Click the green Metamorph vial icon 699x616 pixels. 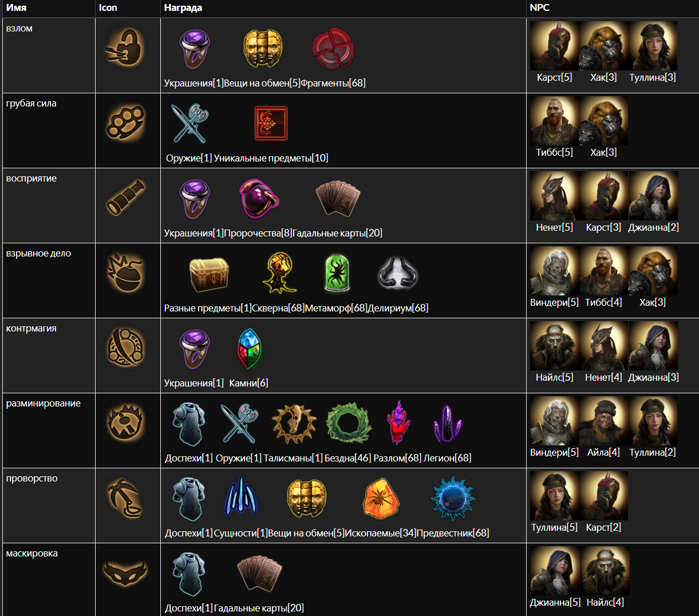(x=336, y=273)
